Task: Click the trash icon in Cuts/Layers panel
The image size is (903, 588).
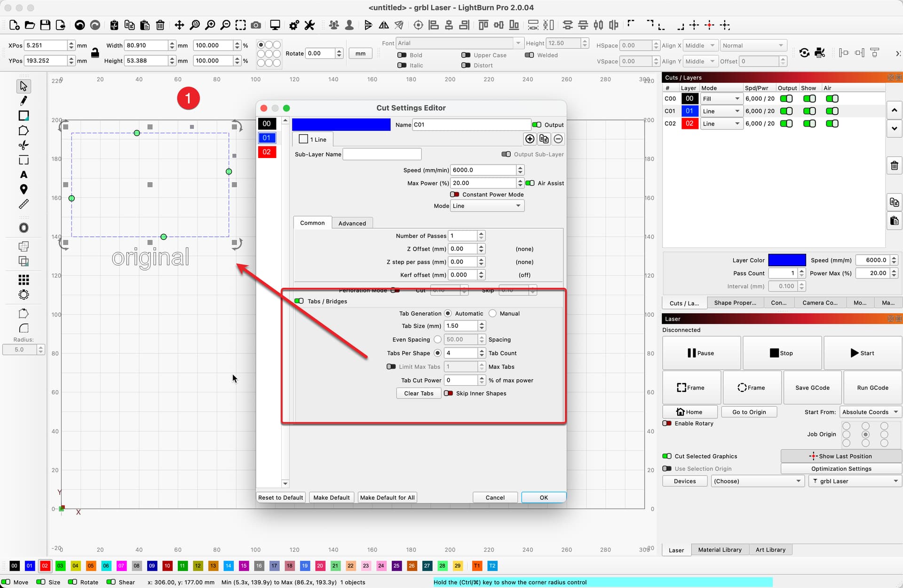Action: (x=894, y=166)
